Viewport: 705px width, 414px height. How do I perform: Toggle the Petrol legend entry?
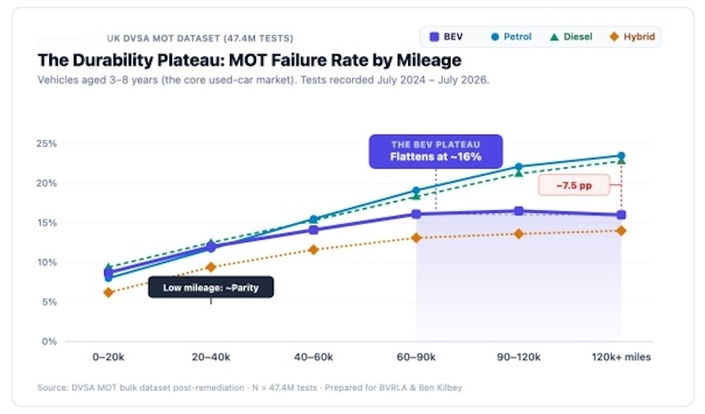511,37
